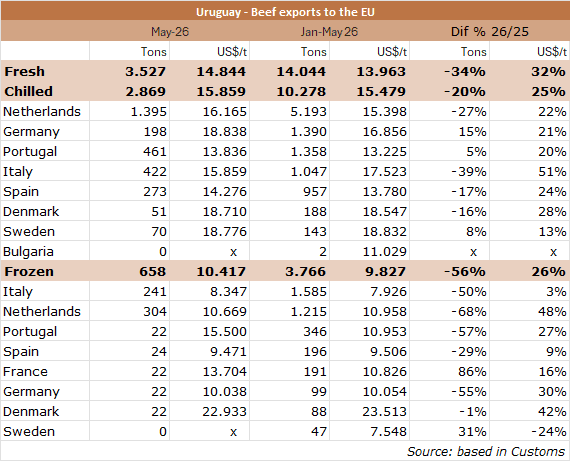Image resolution: width=570 pixels, height=461 pixels.
Task: Select Denmark chilled Jan-May tons 188
Action: pos(315,211)
